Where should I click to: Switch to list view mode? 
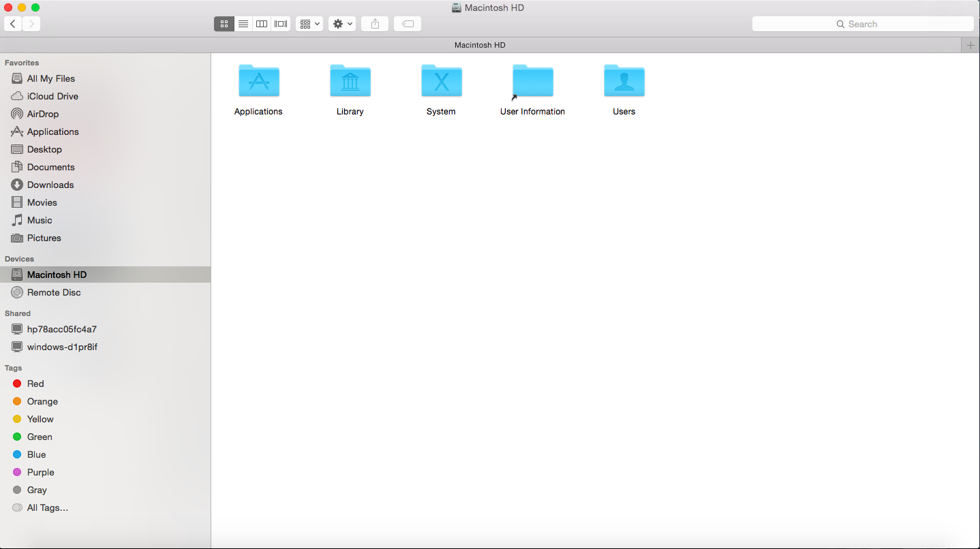coord(243,24)
